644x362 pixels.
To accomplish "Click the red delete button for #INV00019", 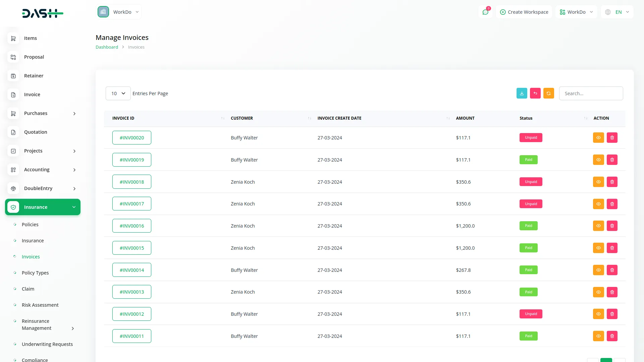I will click(612, 160).
